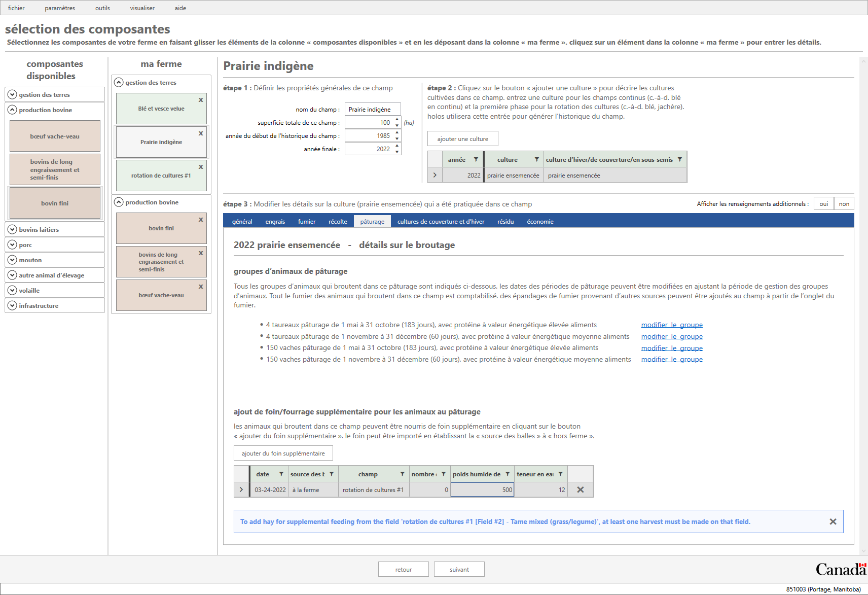
Task: Expand the 2022 prairie ensemencée row
Action: 435,175
